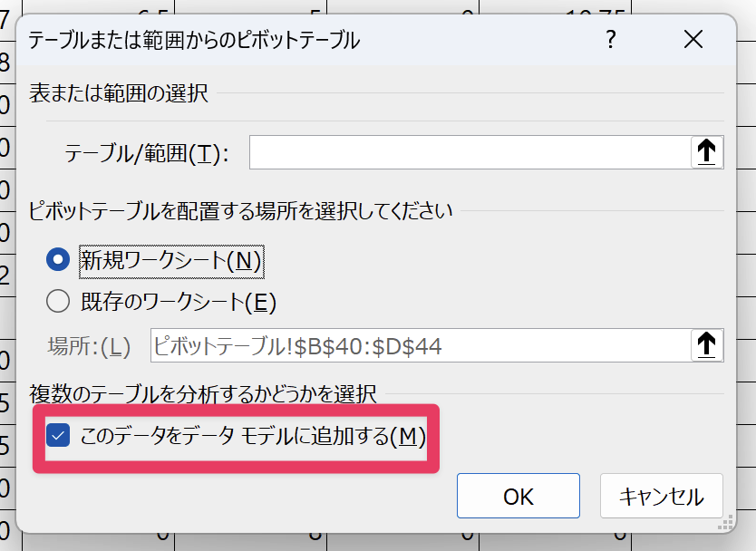756x551 pixels.
Task: Click the ピボットテーブルを配置する場所を選択してください heading
Action: click(x=241, y=212)
